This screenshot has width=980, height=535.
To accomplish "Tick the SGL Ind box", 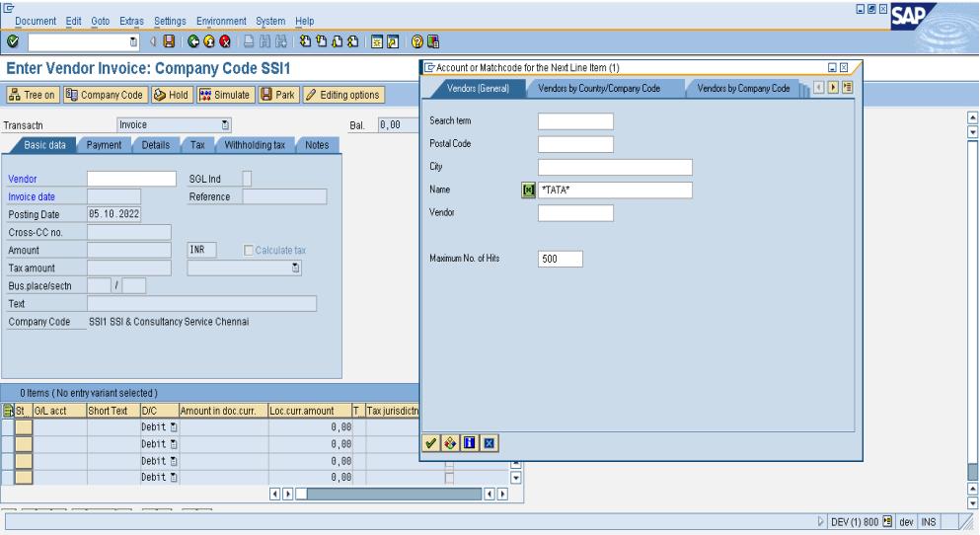I will (247, 179).
